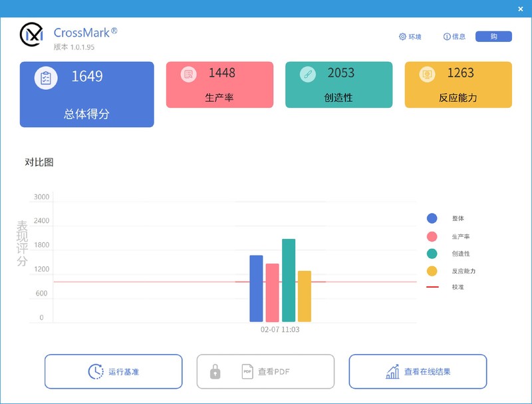Screen dimensions: 532x404
Task: Click the teal creativity bar in chart
Action: pos(289,280)
